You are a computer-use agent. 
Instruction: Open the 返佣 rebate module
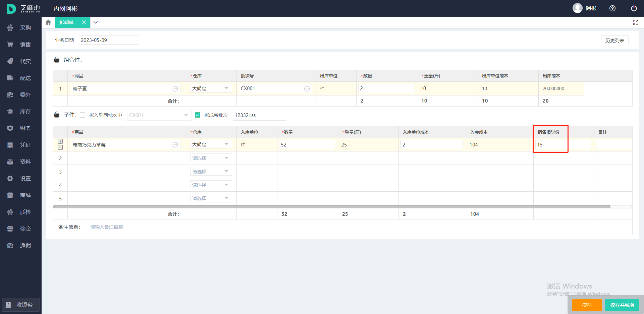[x=20, y=246]
